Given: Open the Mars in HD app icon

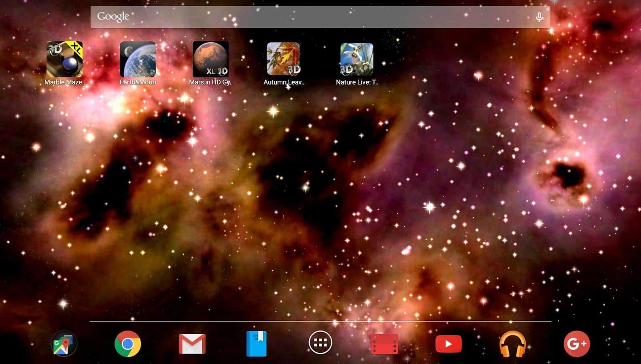Looking at the screenshot, I should [x=211, y=59].
